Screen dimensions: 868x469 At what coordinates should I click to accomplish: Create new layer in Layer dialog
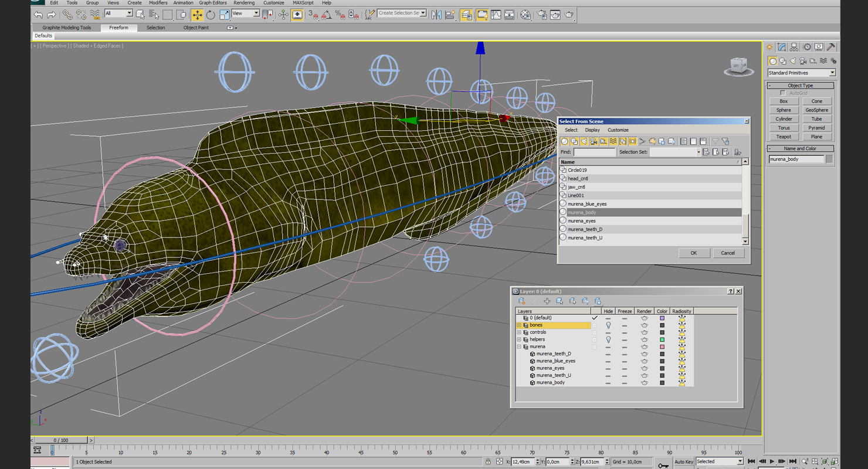521,301
